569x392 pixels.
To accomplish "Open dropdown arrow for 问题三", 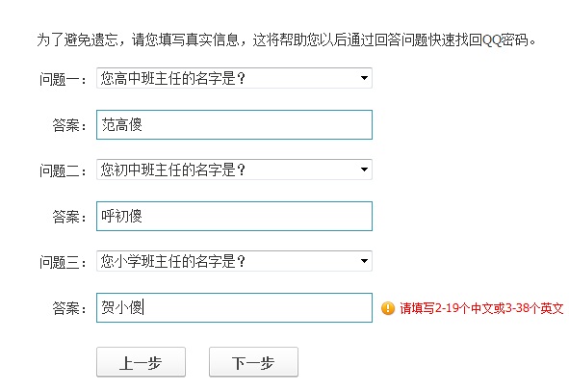I will tap(364, 261).
